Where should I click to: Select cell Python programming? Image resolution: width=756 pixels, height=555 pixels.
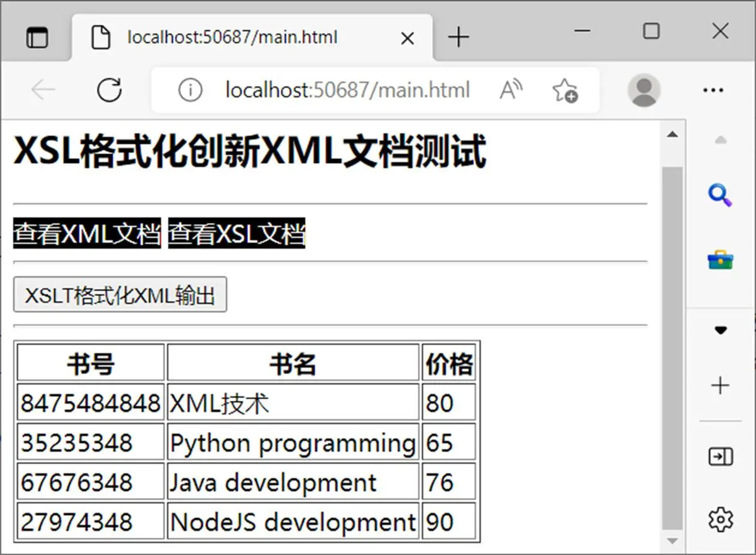pos(293,442)
